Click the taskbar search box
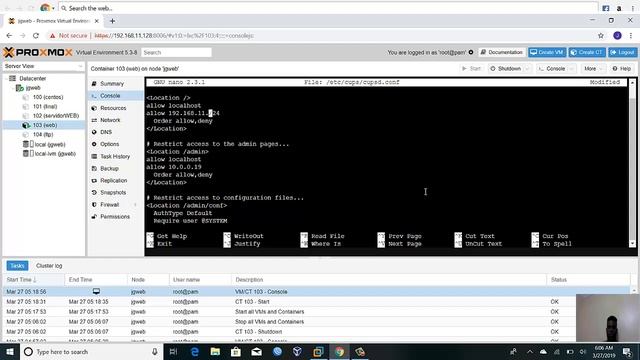This screenshot has height=360, width=640. (x=91, y=352)
